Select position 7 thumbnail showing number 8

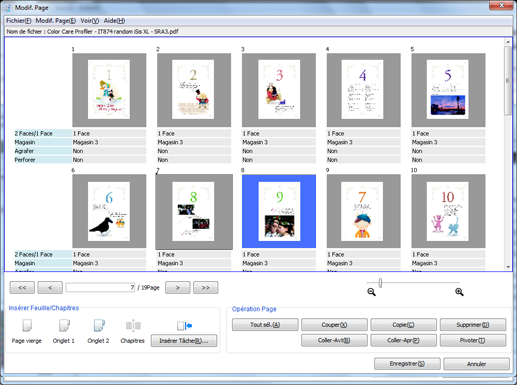tap(194, 212)
